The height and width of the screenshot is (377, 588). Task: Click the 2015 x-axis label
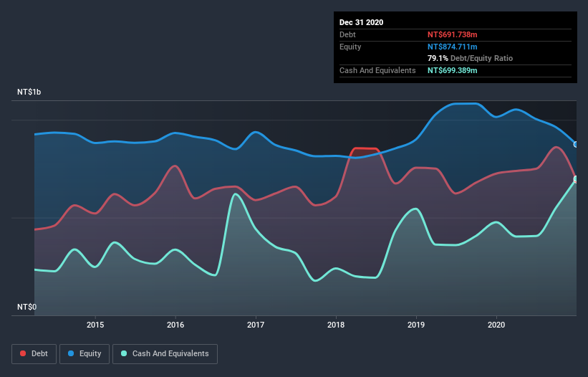coord(95,325)
